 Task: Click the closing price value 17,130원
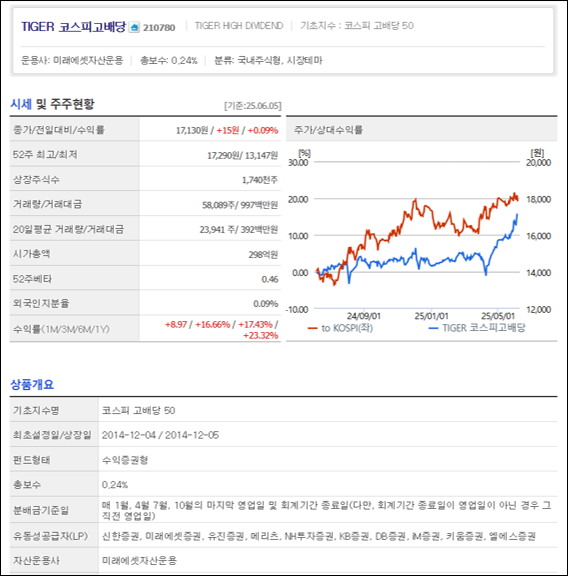click(x=192, y=130)
